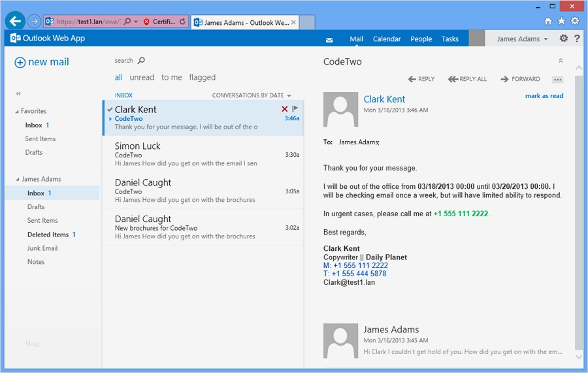Open Sent Items under Favorites

[x=40, y=138]
